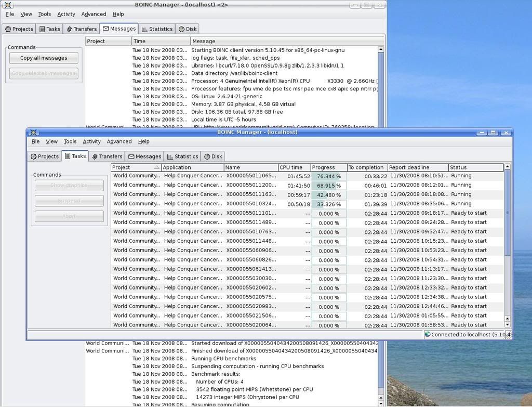
Task: Open the File menu in the rear <2> window
Action: click(10, 14)
